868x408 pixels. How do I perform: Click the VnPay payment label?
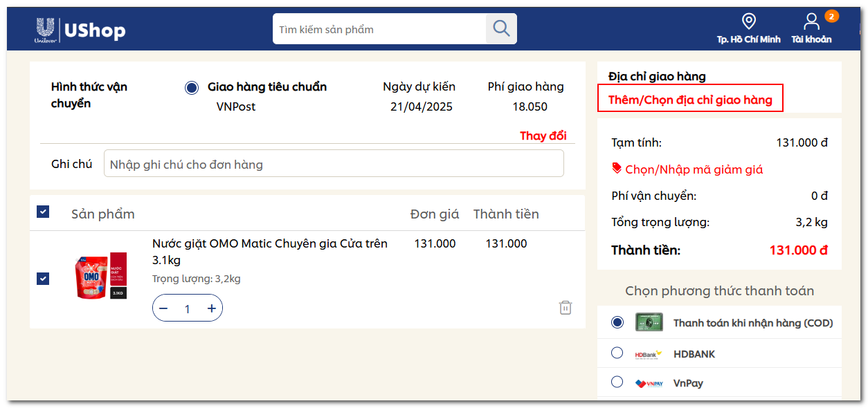click(x=688, y=383)
